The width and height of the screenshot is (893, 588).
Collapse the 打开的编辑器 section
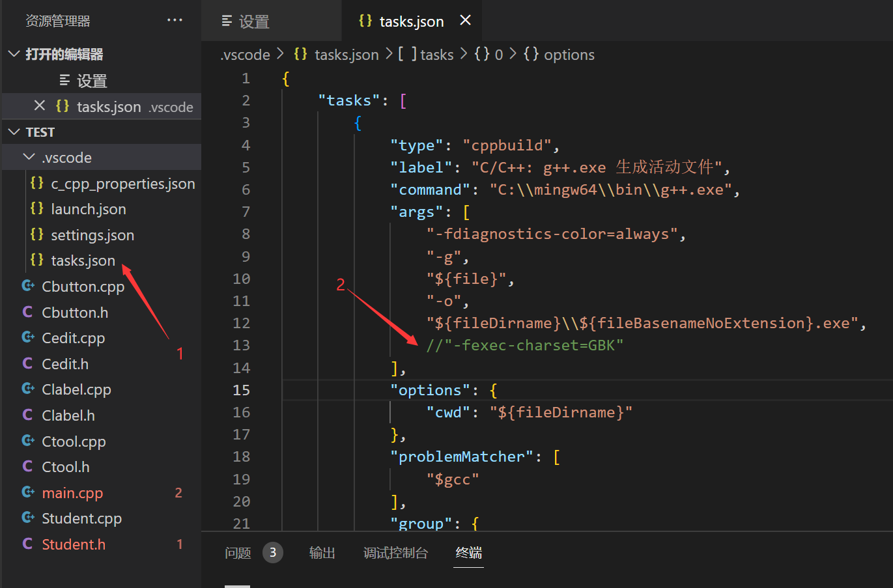[13, 54]
